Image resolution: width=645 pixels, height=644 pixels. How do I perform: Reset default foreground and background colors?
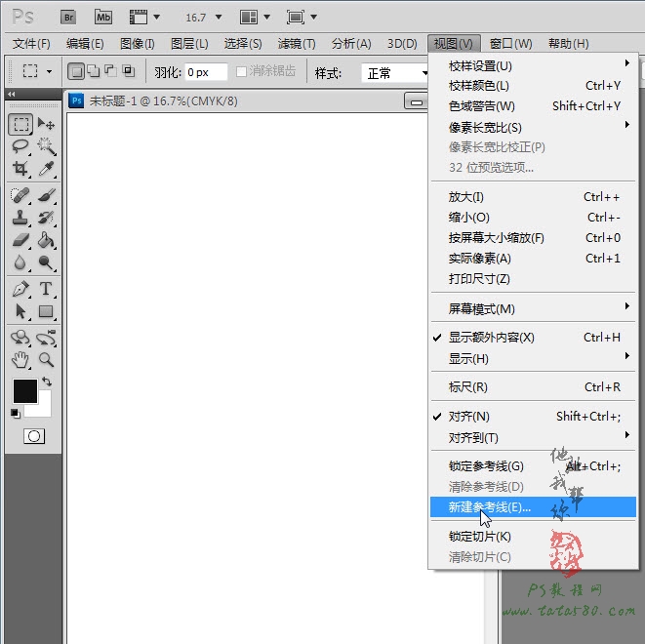(16, 413)
